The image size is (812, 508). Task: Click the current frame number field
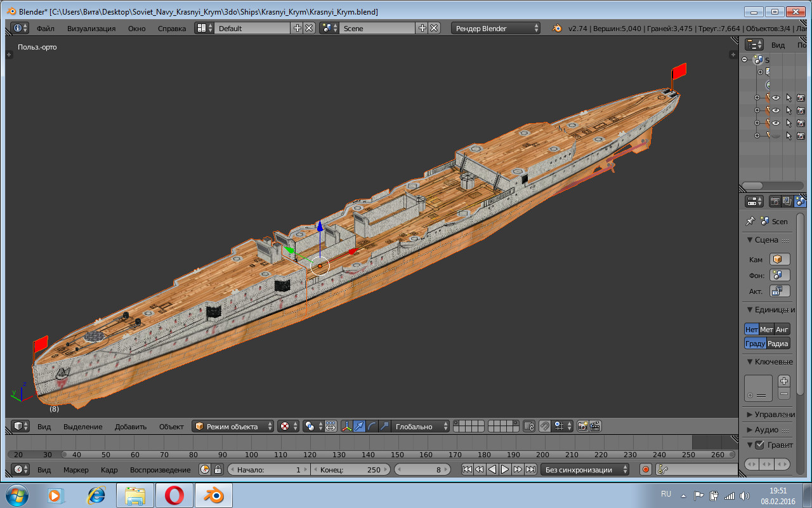click(x=424, y=469)
